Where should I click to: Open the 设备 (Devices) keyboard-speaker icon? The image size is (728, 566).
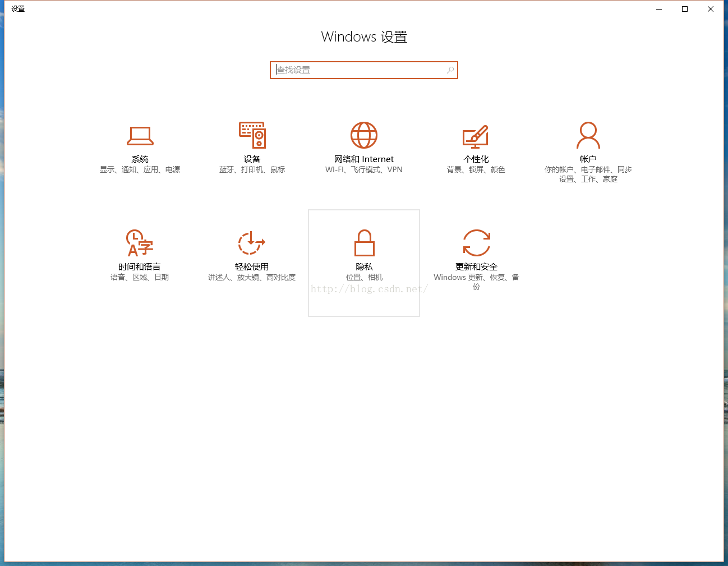tap(252, 135)
